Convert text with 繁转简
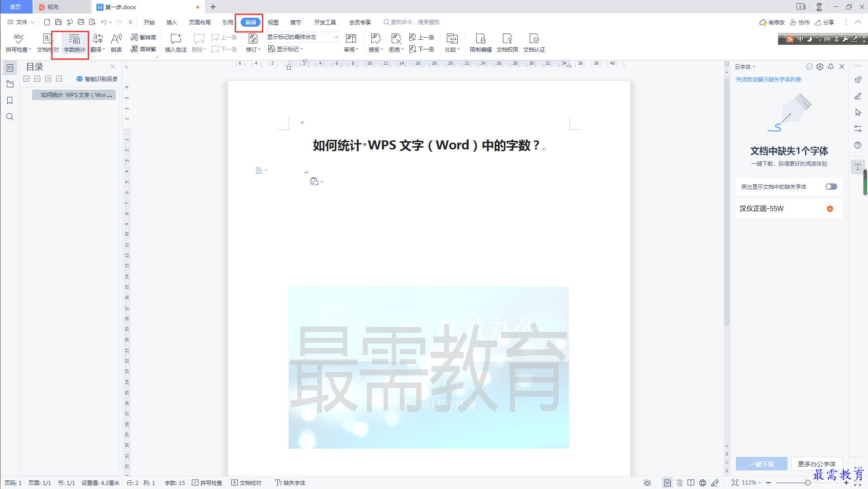 coord(143,37)
